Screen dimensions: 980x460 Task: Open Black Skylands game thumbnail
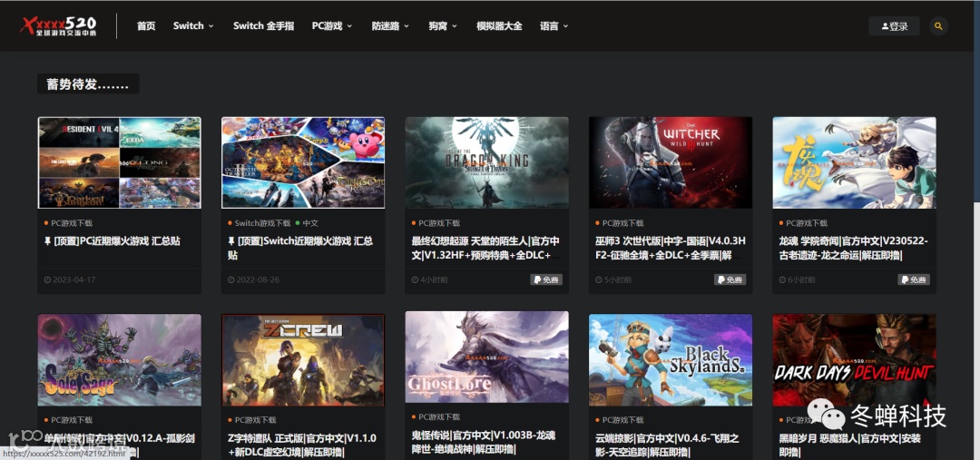pyautogui.click(x=671, y=360)
